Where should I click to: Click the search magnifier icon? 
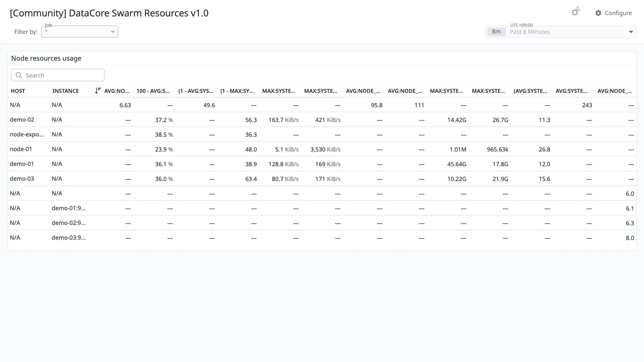point(19,75)
